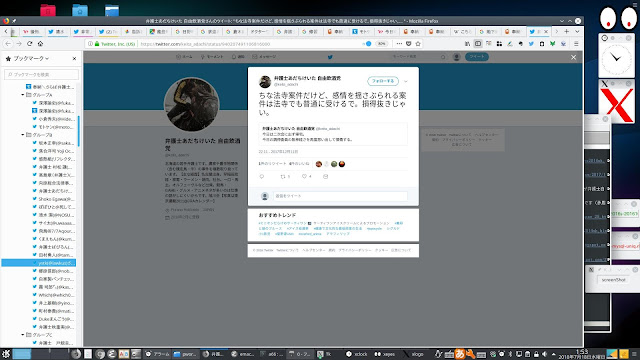
Task: Toggle the sidebar via toolbar sidebar icon
Action: [478, 44]
